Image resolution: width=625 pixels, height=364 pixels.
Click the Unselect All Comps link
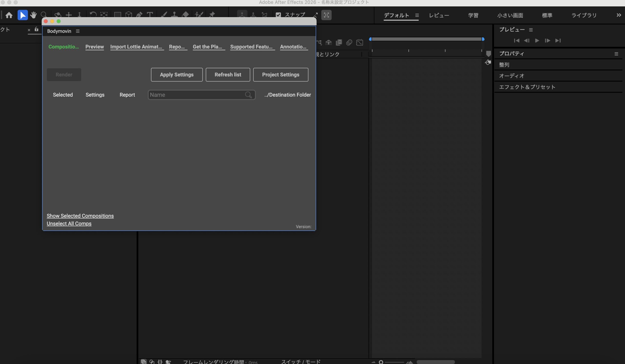[69, 223]
